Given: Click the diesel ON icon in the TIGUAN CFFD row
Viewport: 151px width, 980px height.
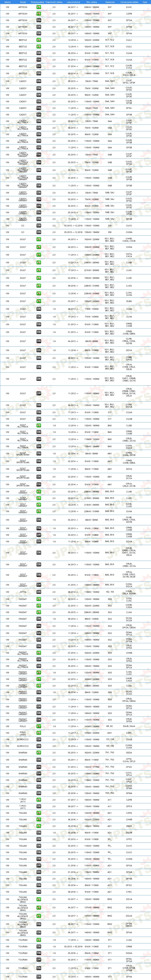Looking at the screenshot, I should pyautogui.click(x=39, y=839).
